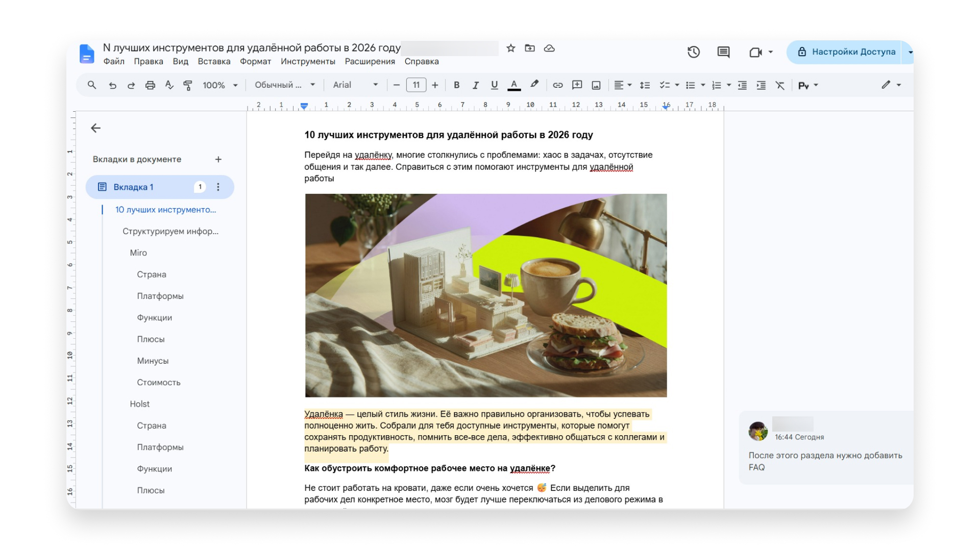Open the Вид menu
The height and width of the screenshot is (551, 980).
181,61
